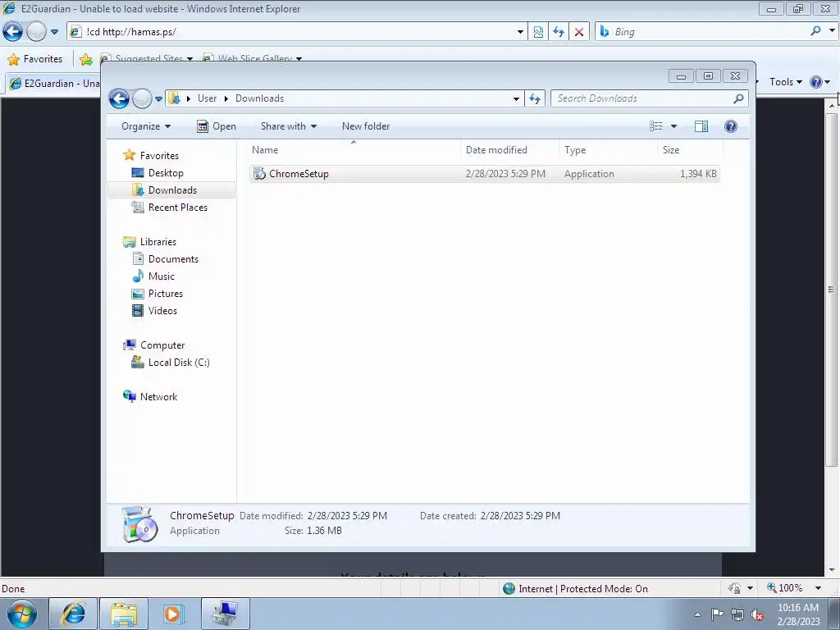This screenshot has height=630, width=840.
Task: Click User in Explorer breadcrumb
Action: 207,98
